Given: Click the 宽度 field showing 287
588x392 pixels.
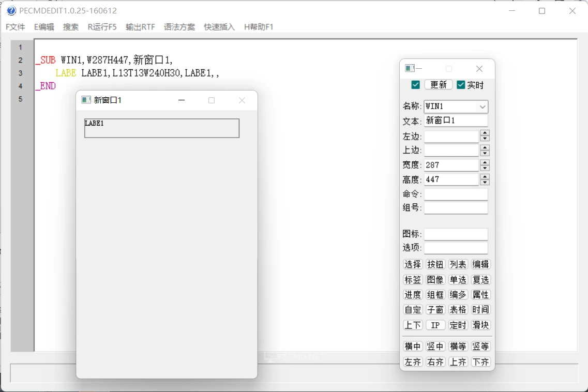Looking at the screenshot, I should (451, 165).
